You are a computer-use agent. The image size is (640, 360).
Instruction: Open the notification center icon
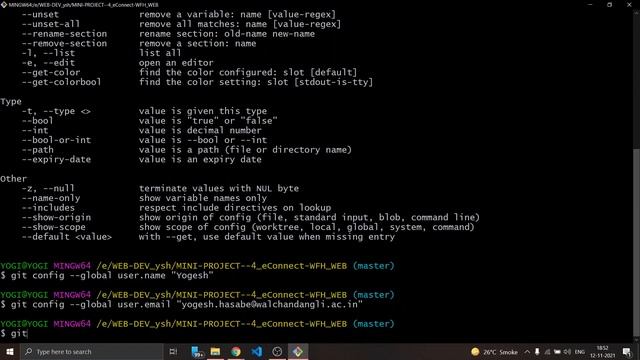[627, 352]
